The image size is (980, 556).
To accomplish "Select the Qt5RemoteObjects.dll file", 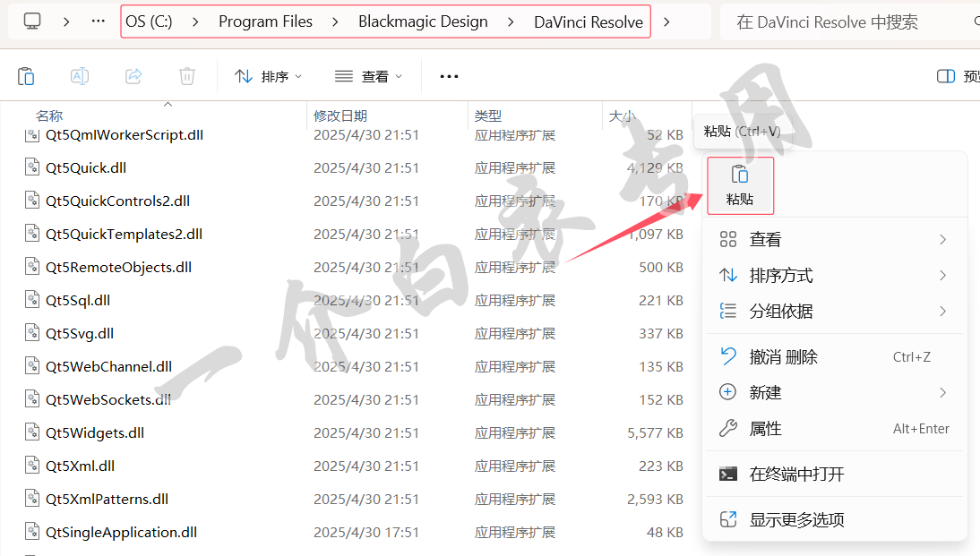I will coord(118,268).
